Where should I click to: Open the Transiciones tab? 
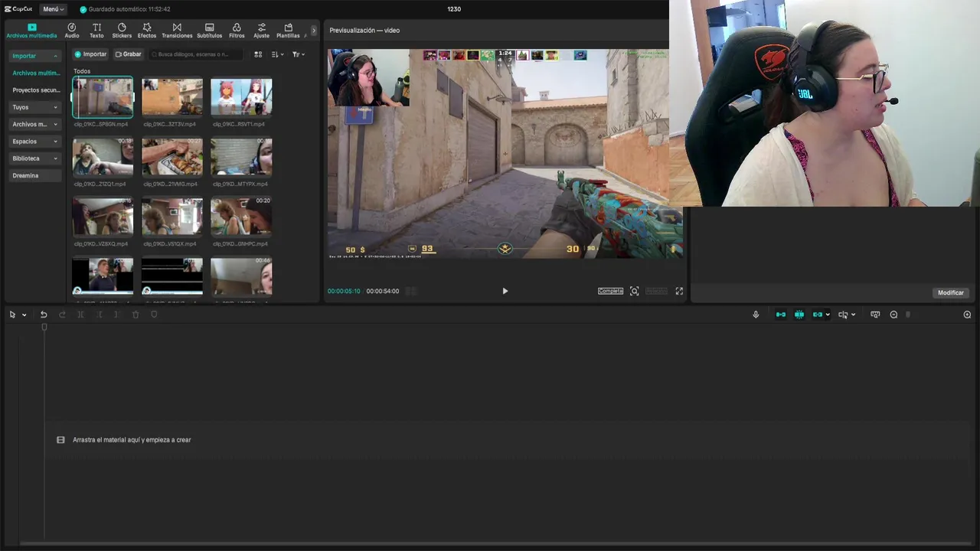click(177, 31)
